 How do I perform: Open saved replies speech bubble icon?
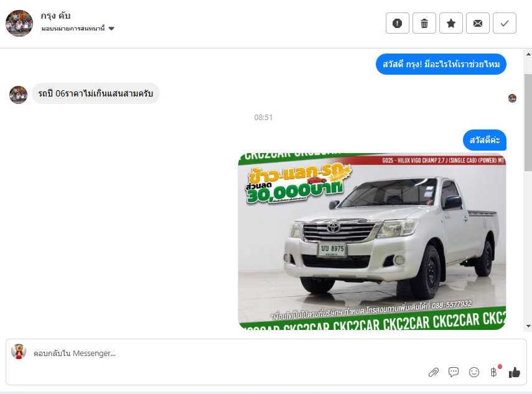coord(454,372)
